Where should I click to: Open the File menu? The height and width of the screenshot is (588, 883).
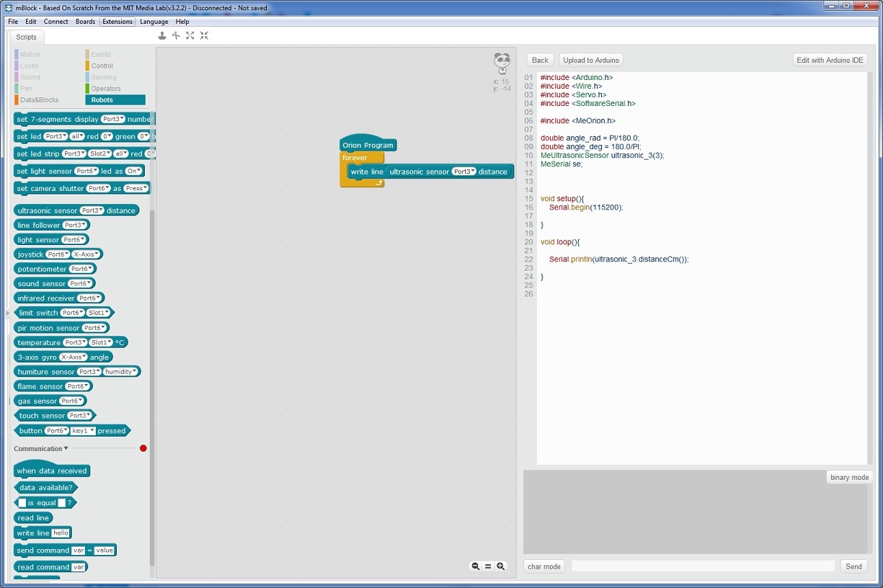pos(13,22)
